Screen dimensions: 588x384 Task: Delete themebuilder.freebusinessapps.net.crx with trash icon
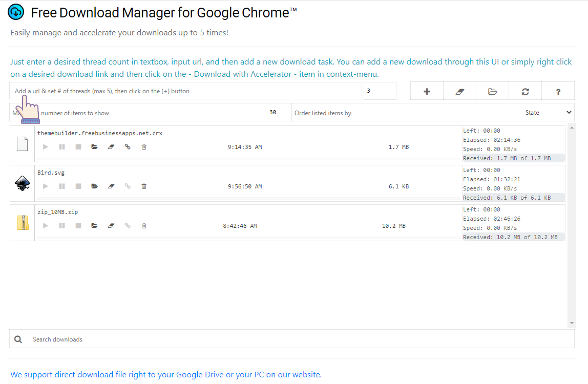144,147
